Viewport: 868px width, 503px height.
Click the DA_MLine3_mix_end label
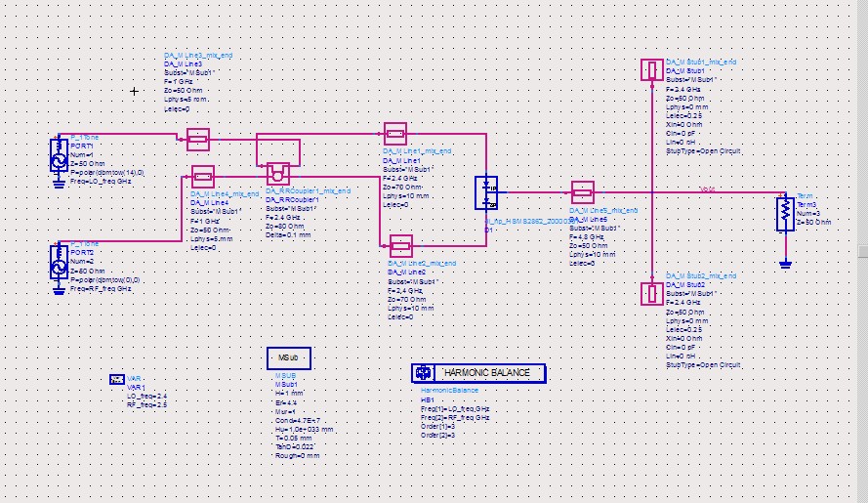(198, 56)
